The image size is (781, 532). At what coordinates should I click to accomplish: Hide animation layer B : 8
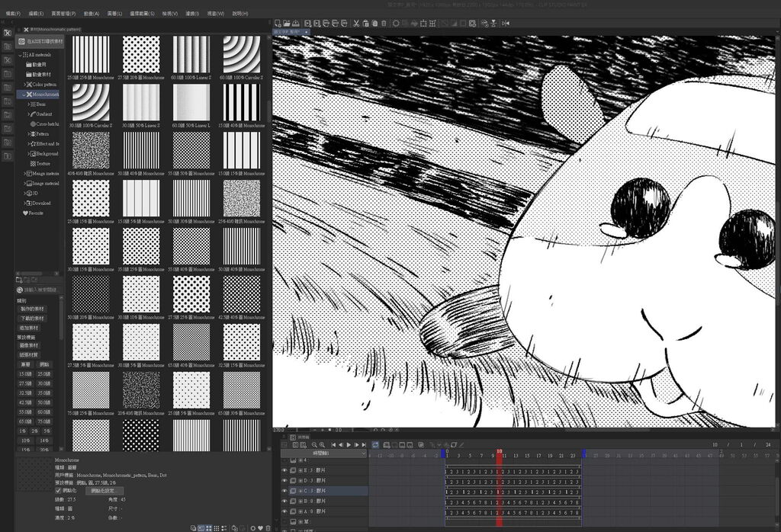coord(284,502)
